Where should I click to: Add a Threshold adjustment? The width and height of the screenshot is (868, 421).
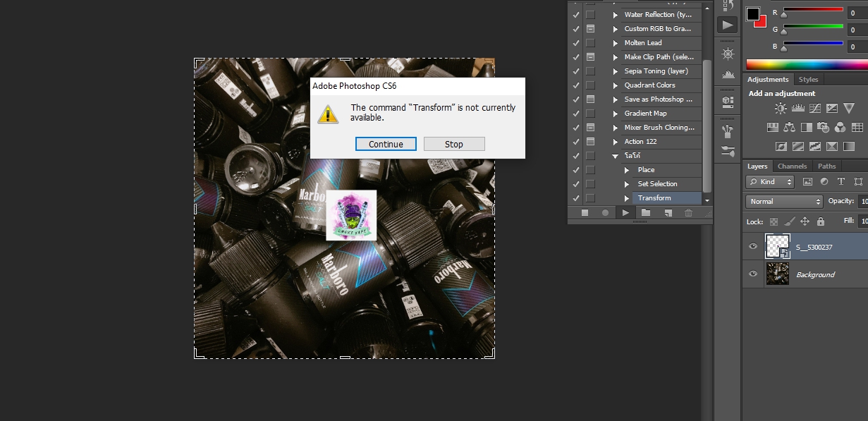pyautogui.click(x=814, y=147)
